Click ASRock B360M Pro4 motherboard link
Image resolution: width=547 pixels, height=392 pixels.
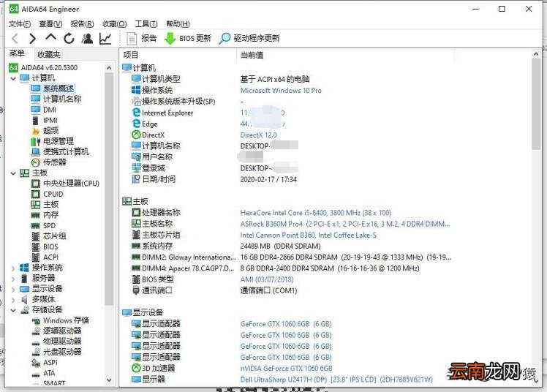pos(345,224)
